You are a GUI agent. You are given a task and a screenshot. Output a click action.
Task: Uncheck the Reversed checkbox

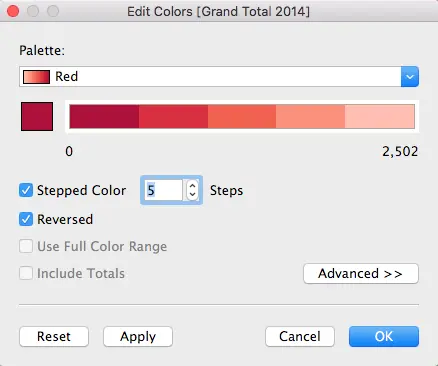pos(26,219)
